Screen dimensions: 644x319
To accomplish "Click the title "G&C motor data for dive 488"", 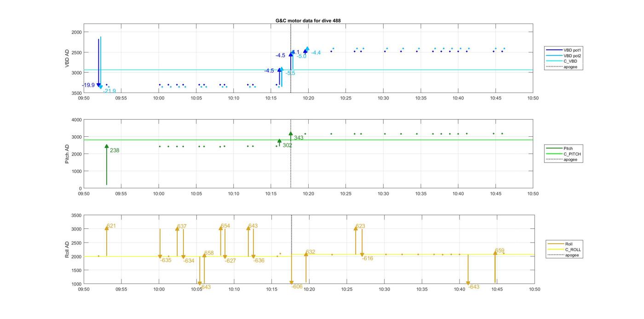I will 308,21.
